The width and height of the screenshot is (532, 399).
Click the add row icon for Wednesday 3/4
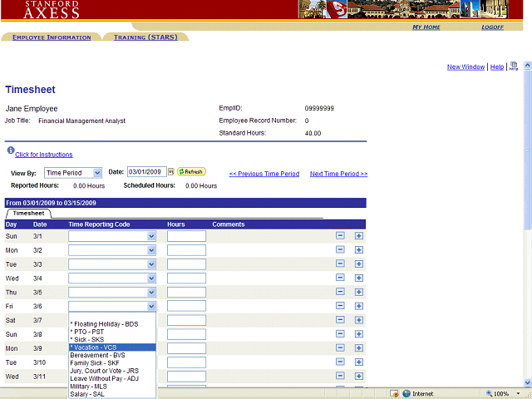(359, 278)
